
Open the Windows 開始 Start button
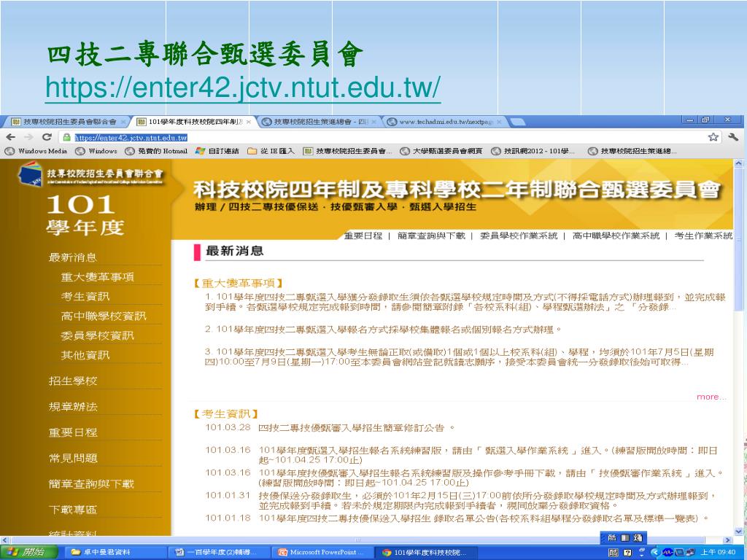pyautogui.click(x=28, y=552)
